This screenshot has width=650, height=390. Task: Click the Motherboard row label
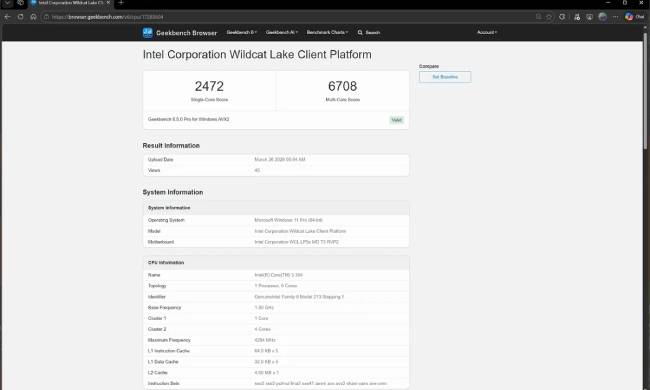161,242
